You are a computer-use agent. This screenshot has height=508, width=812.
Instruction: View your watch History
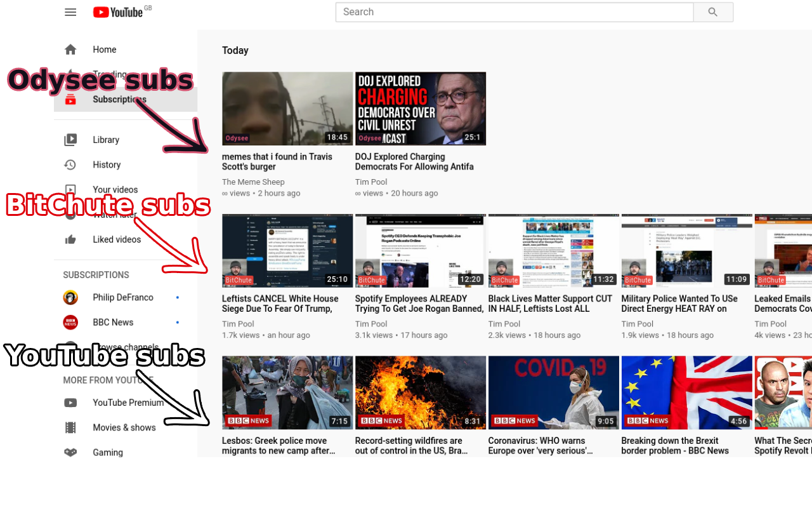pyautogui.click(x=106, y=164)
